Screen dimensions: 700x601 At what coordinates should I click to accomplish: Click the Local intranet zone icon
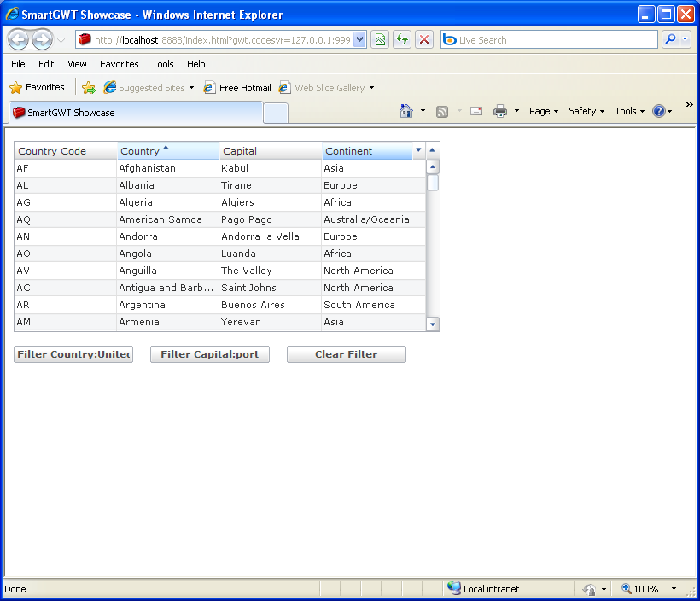(454, 588)
